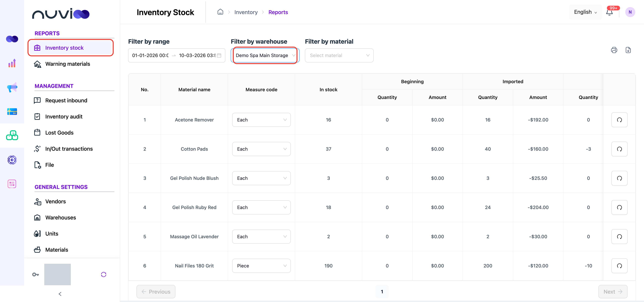Click the home breadcrumb icon
644x302 pixels.
(x=220, y=12)
